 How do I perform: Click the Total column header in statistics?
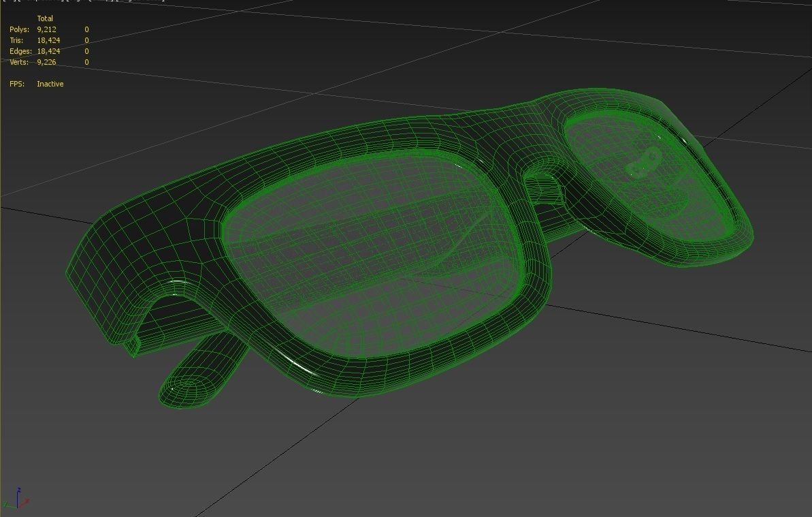[45, 18]
